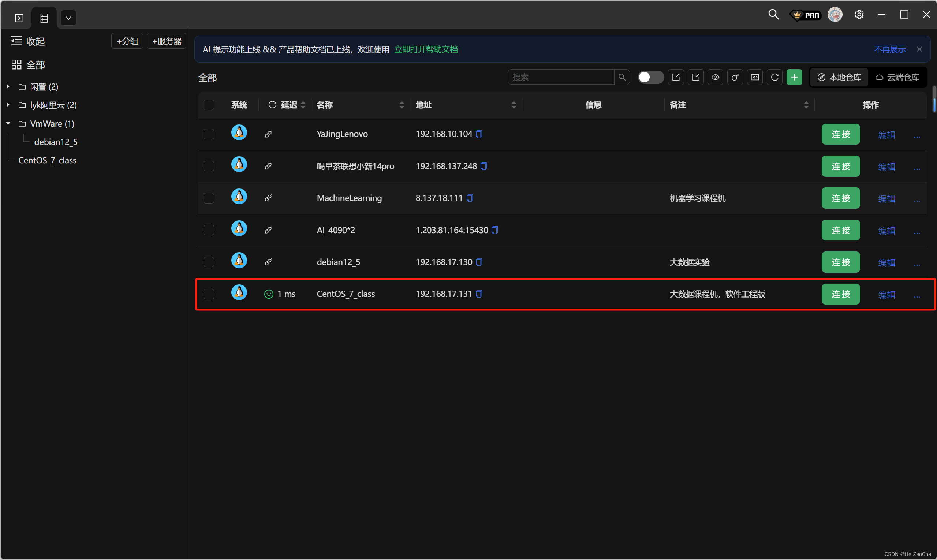The width and height of the screenshot is (937, 560).
Task: Copy address 192.168.10.104 with copy icon
Action: [x=479, y=134]
